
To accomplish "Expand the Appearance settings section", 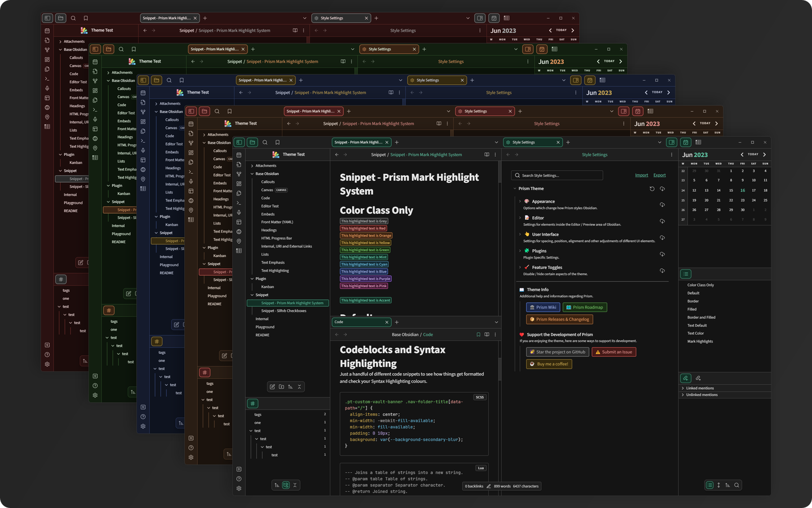I will [520, 201].
